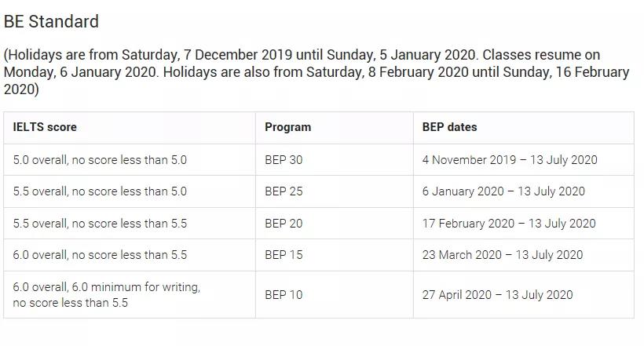This screenshot has width=644, height=346.
Task: Click the 5.0 overall IELTS score cell
Action: (100, 160)
